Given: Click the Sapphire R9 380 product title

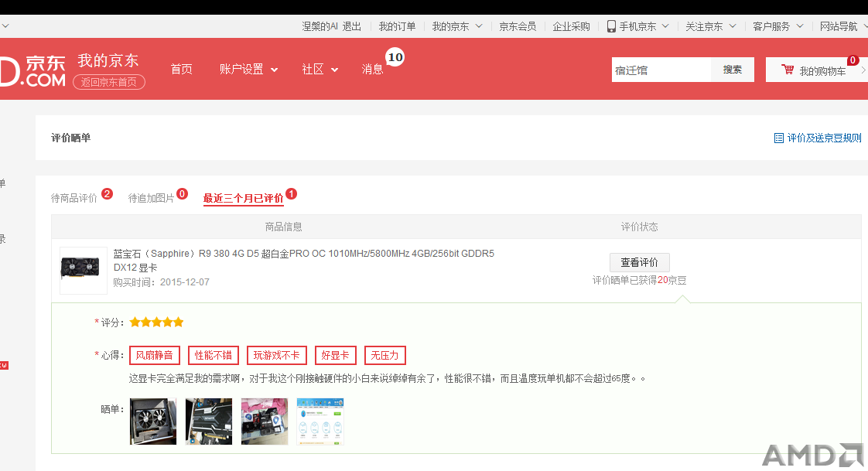Looking at the screenshot, I should (304, 260).
